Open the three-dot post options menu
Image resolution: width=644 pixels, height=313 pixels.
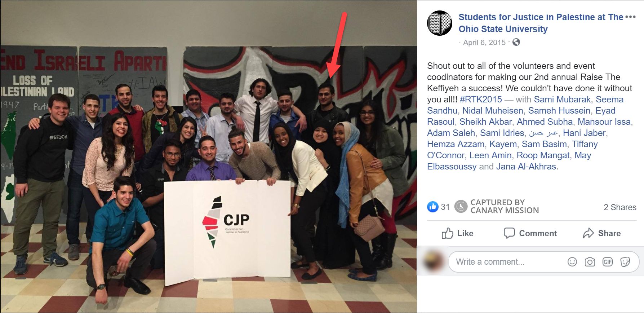[630, 17]
